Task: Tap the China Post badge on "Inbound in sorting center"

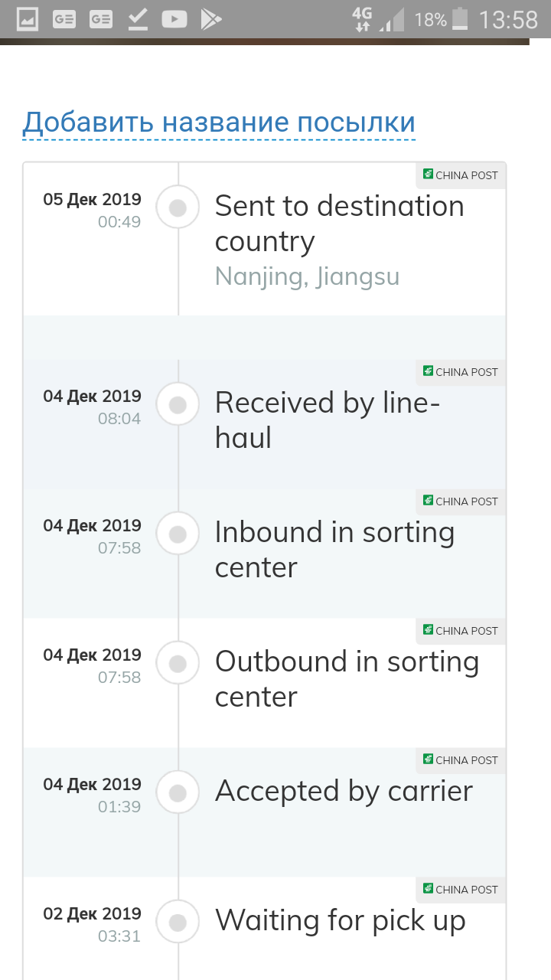Action: [x=461, y=501]
